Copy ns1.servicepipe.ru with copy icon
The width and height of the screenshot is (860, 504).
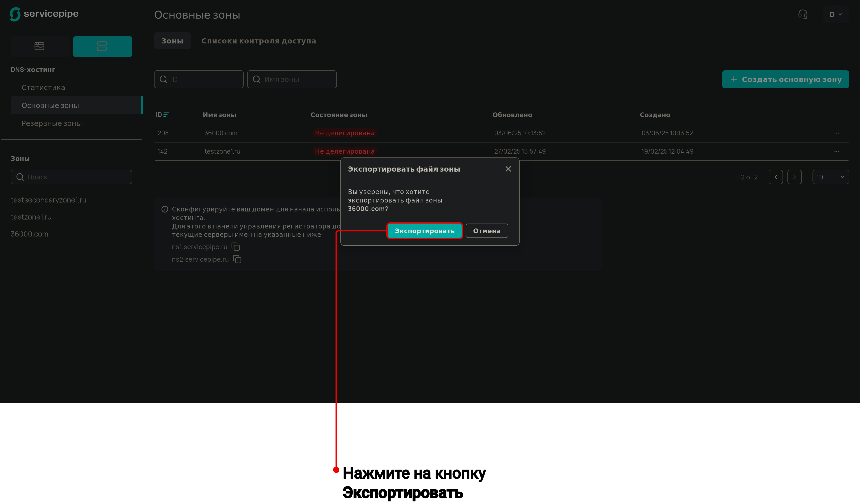click(236, 247)
